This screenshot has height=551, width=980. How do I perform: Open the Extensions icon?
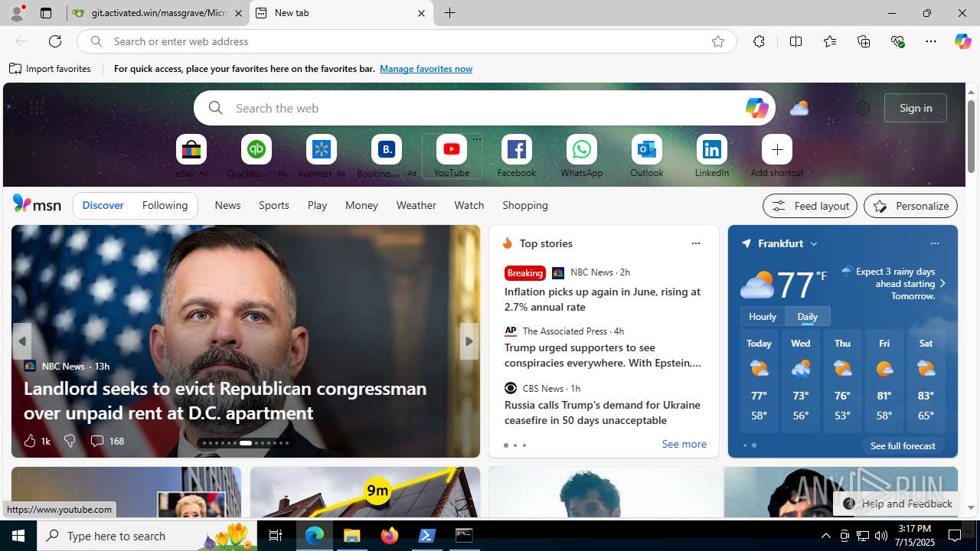(x=759, y=41)
